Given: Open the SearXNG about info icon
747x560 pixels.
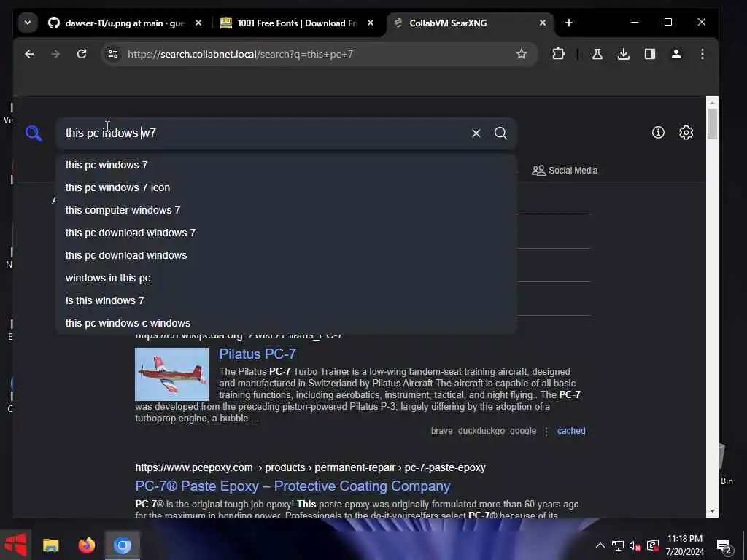Looking at the screenshot, I should [658, 133].
